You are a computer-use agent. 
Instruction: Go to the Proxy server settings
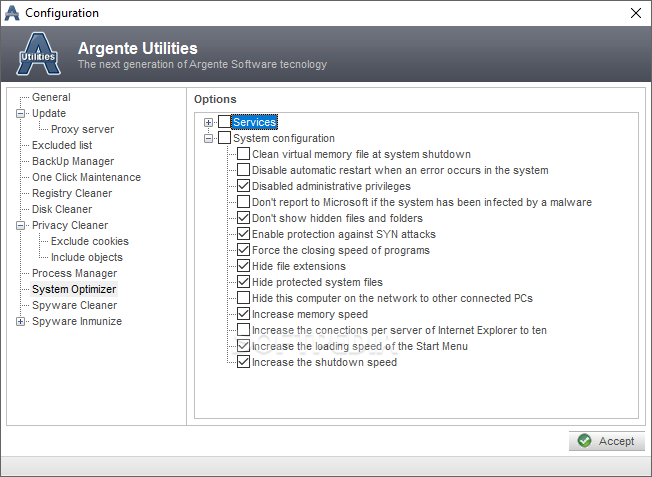[82, 129]
